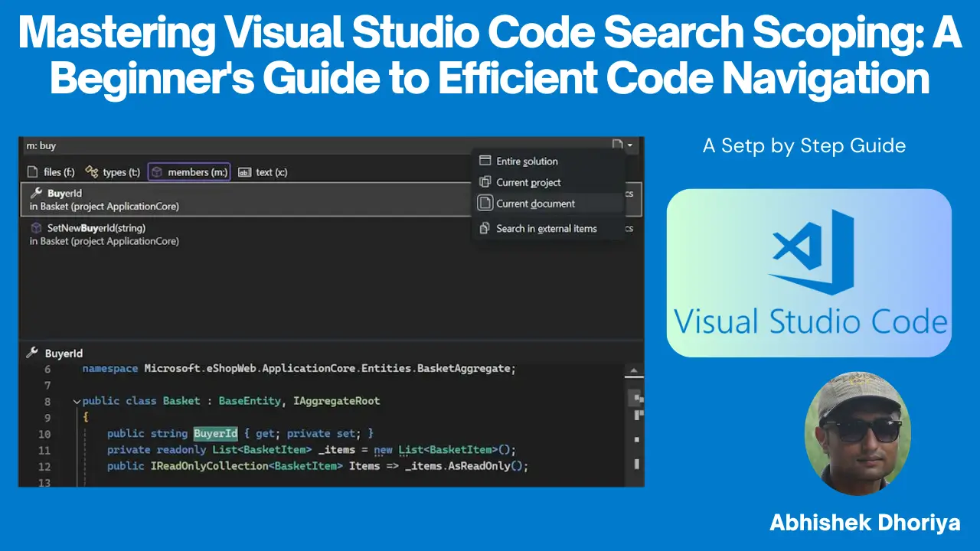
Task: Open the search scope dropdown arrow
Action: [630, 145]
